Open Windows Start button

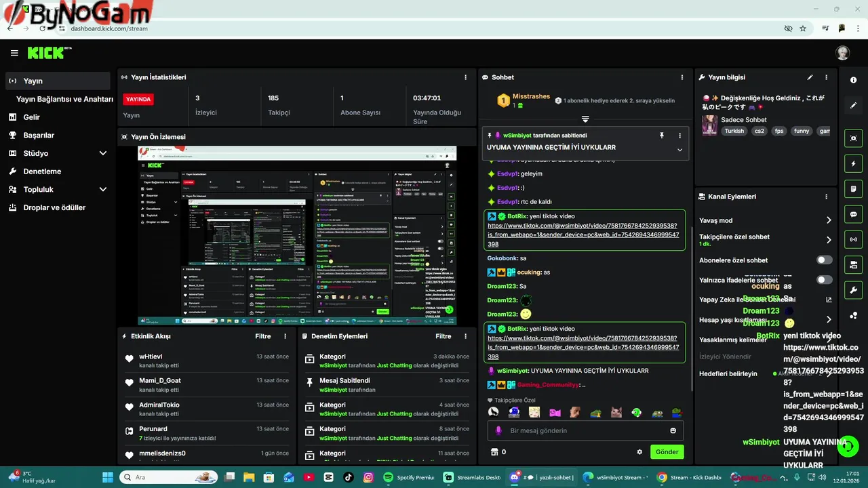[107, 477]
